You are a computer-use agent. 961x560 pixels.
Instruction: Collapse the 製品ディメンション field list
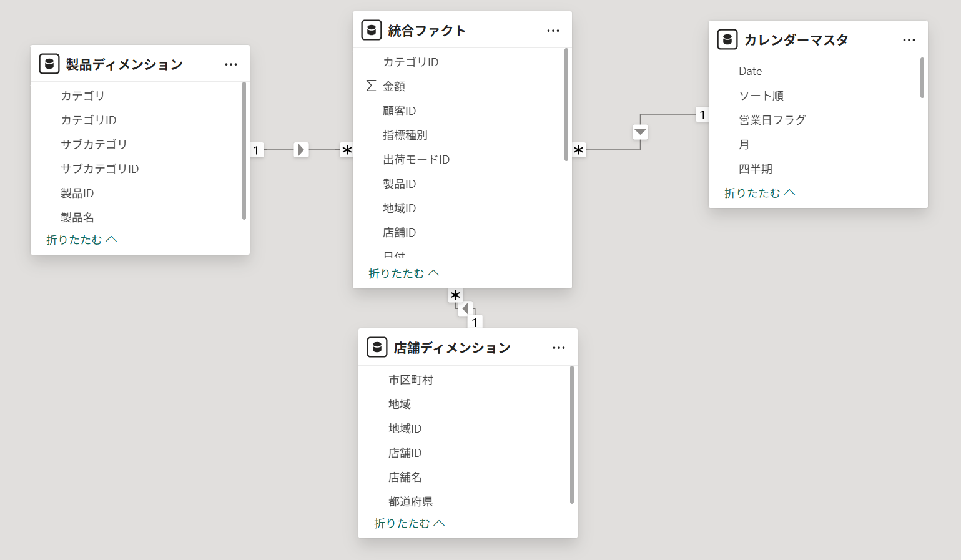(81, 240)
